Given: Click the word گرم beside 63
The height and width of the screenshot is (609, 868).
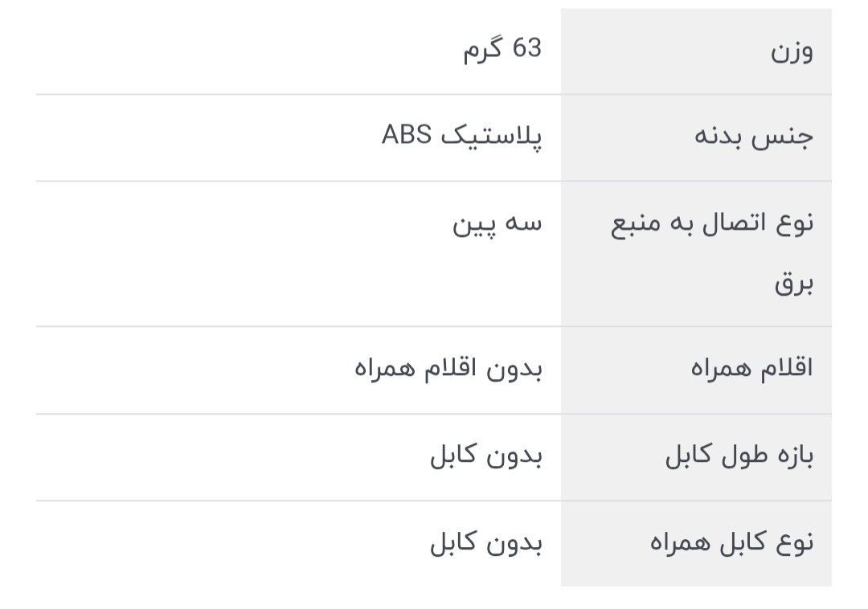Looking at the screenshot, I should tap(483, 51).
